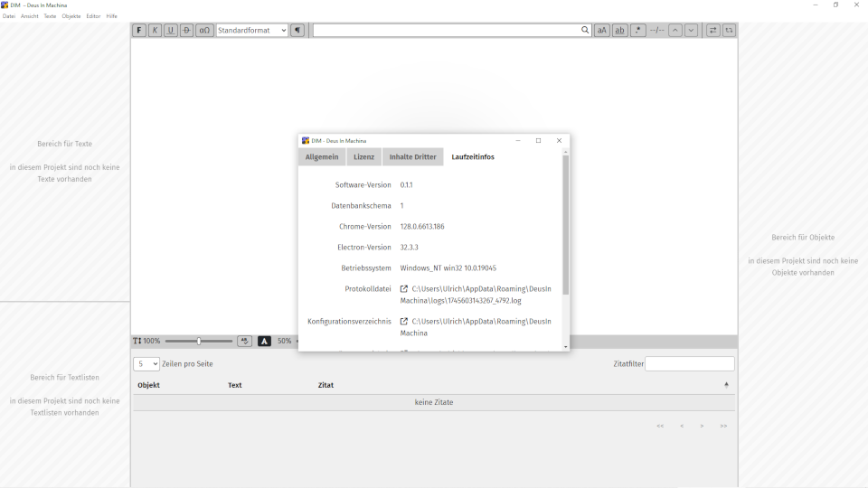Click the underline U formatting icon
Screen dimensions: 868x488
point(171,31)
